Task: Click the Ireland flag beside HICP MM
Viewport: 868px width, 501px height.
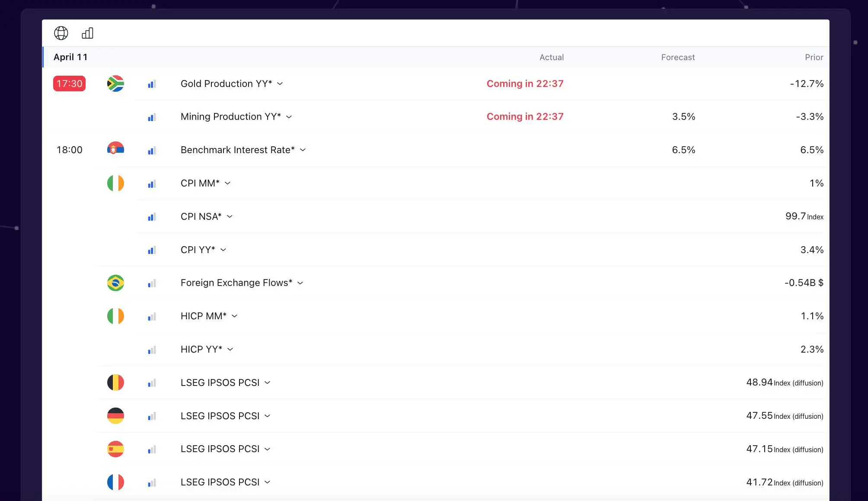Action: (x=115, y=316)
